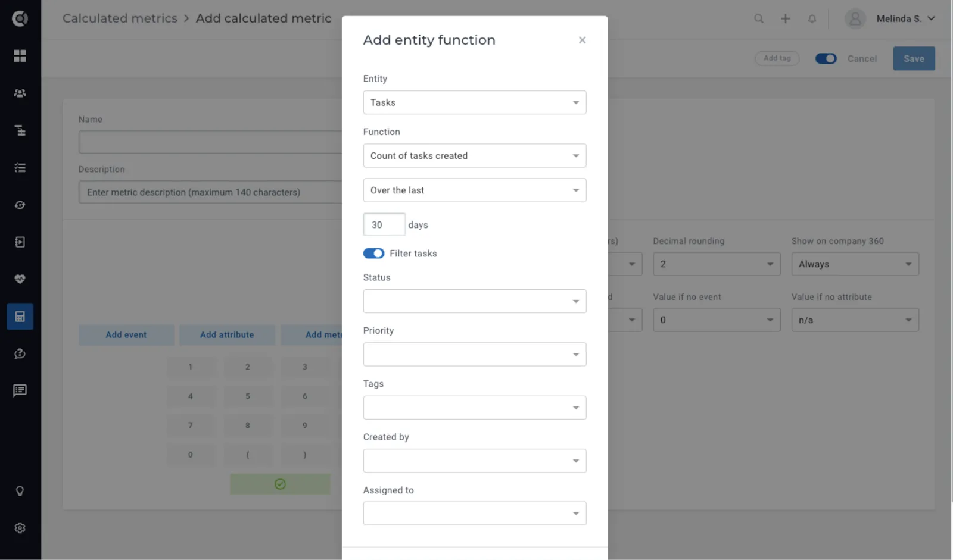Open the lightbulb ideas icon in sidebar
Image resolution: width=953 pixels, height=560 pixels.
pos(20,491)
